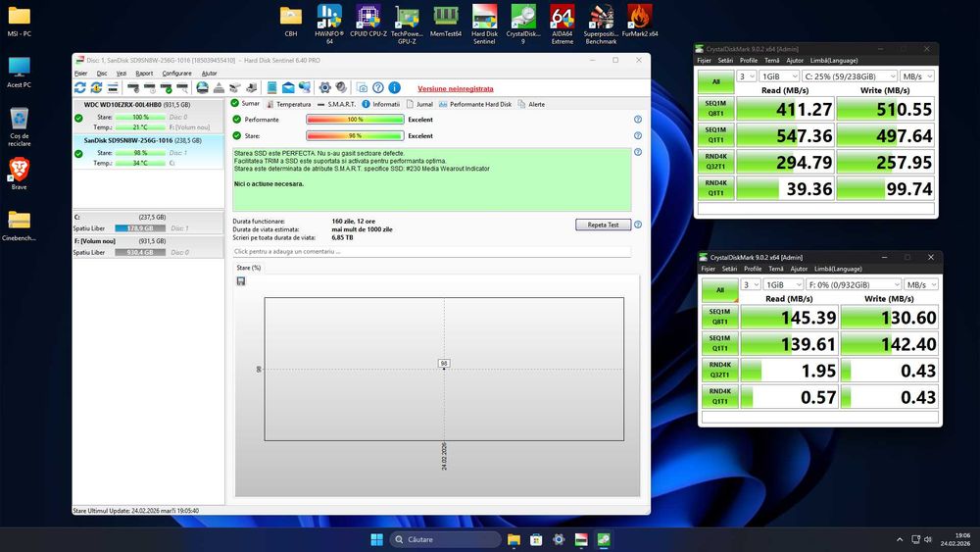
Task: Open HWiNFO 64 desktop shortcut
Action: pyautogui.click(x=329, y=24)
